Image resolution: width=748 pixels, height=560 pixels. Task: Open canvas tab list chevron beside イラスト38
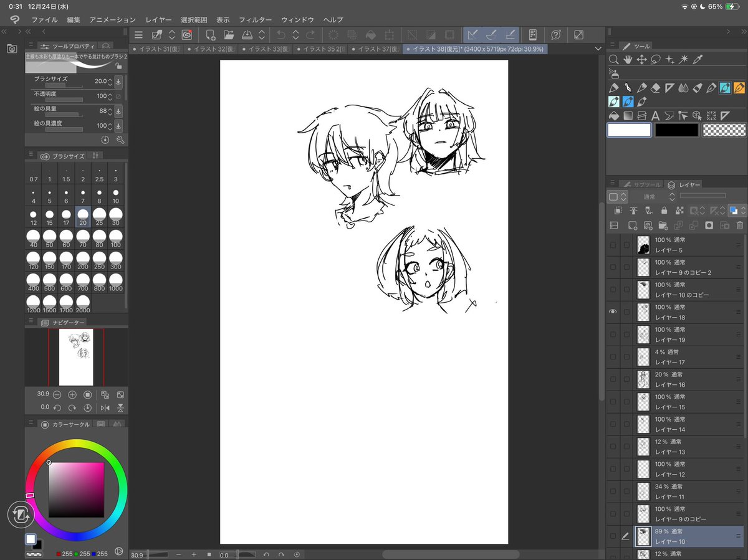pyautogui.click(x=598, y=48)
